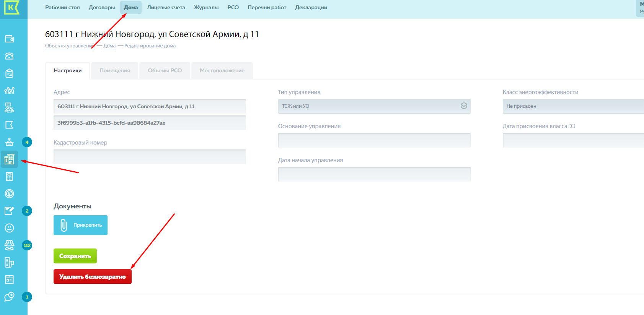Click the badge showing 112
Screen dimensions: 644x315
click(27, 245)
